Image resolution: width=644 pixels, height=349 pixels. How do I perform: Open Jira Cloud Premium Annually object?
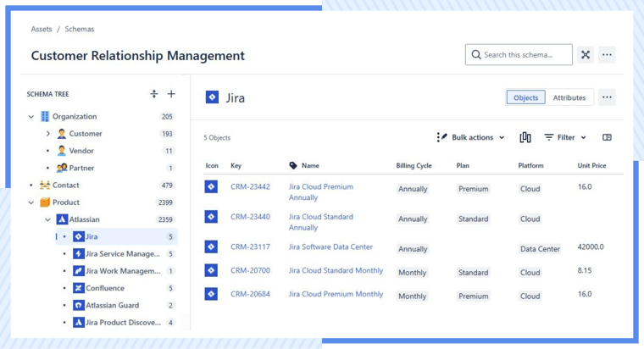tap(321, 191)
